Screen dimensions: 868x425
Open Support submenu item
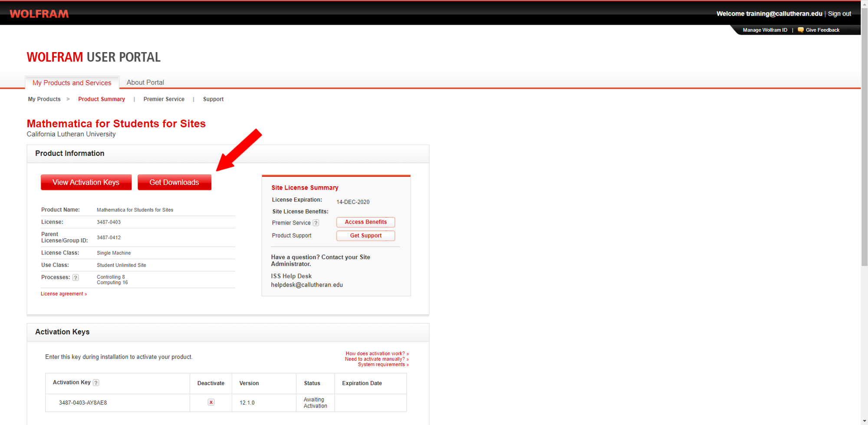point(214,99)
